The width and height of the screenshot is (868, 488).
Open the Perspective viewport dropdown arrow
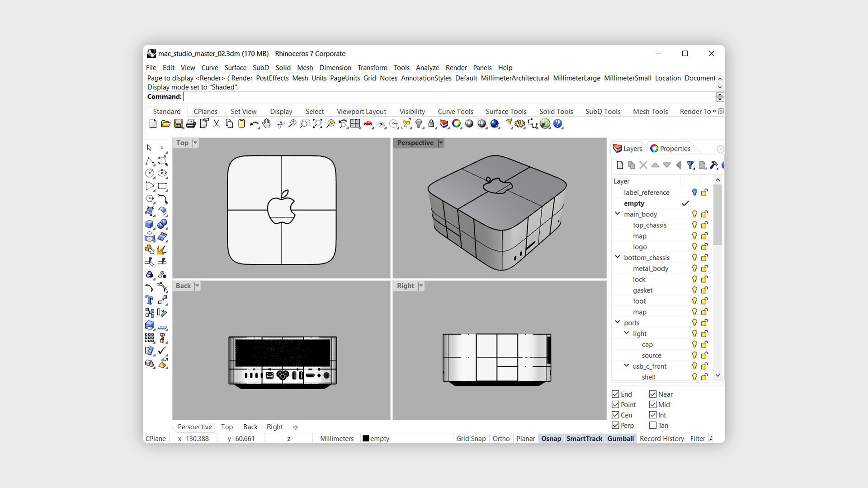click(x=441, y=143)
